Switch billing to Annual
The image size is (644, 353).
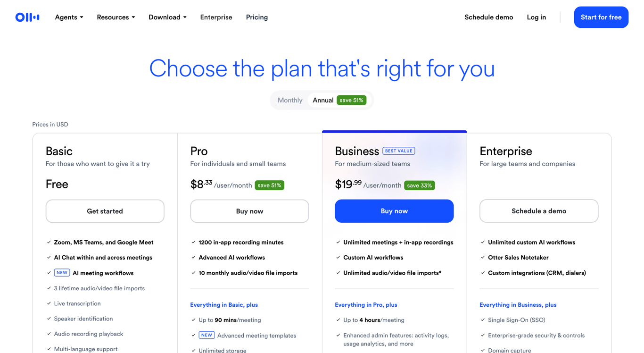(x=323, y=100)
